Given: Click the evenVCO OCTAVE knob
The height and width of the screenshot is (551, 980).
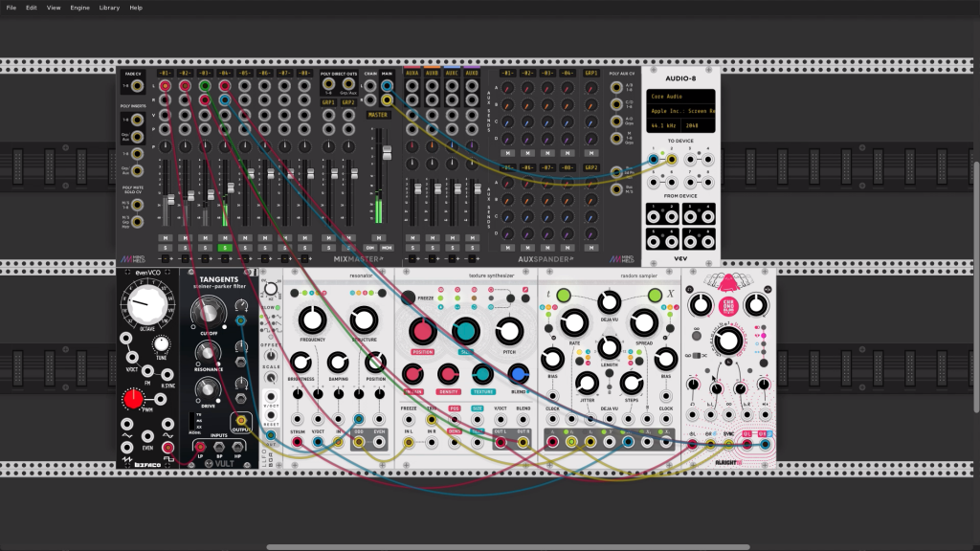Looking at the screenshot, I should (147, 303).
